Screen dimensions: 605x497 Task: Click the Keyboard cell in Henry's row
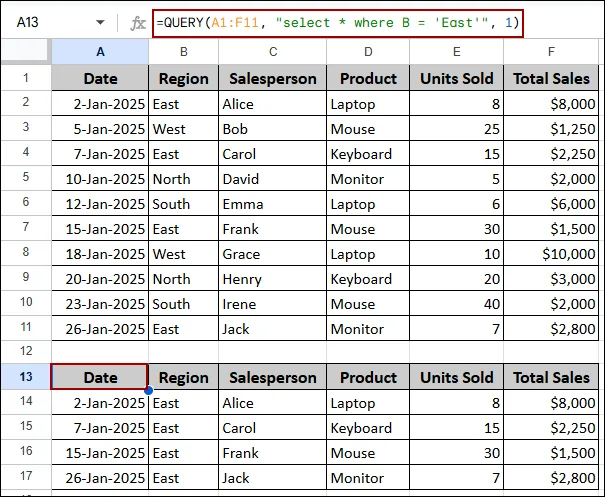pyautogui.click(x=368, y=279)
